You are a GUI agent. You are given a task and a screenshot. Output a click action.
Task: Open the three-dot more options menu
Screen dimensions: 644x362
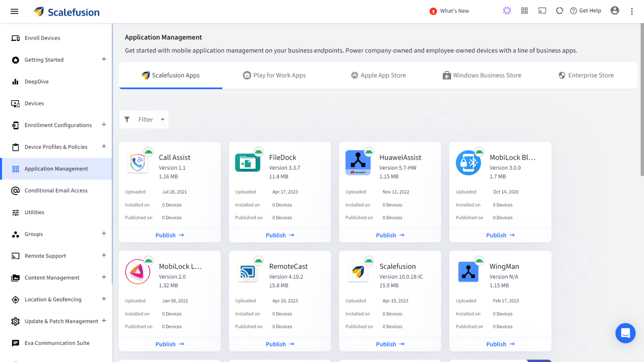coord(632,11)
